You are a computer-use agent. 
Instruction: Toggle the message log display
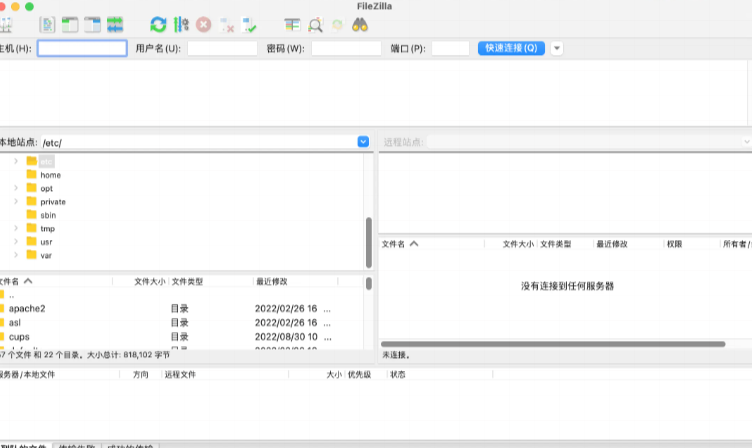point(47,24)
